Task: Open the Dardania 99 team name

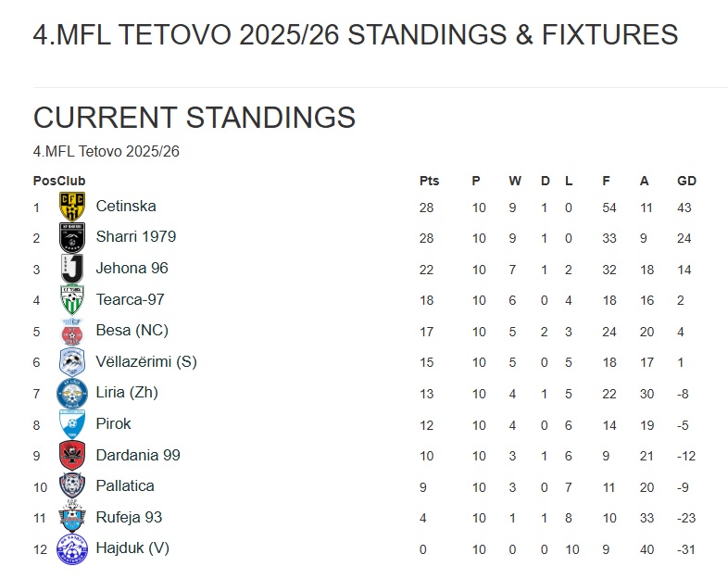Action: (138, 455)
